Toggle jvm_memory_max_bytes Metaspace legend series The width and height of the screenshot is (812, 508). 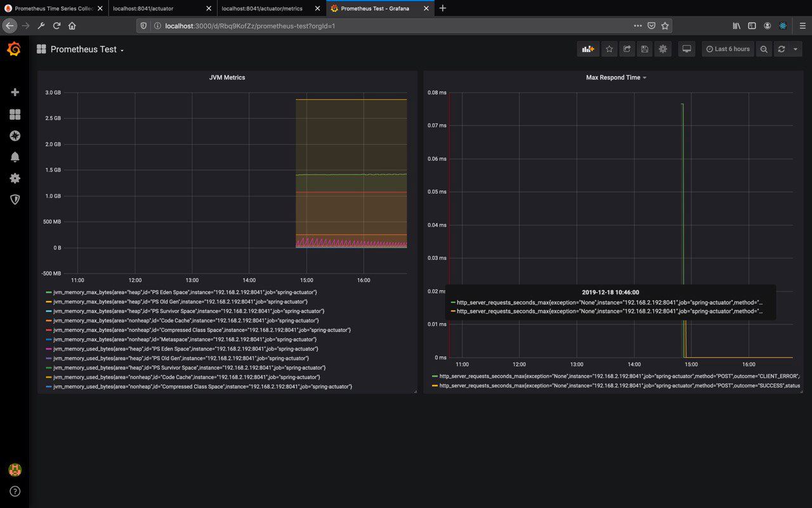pos(185,340)
